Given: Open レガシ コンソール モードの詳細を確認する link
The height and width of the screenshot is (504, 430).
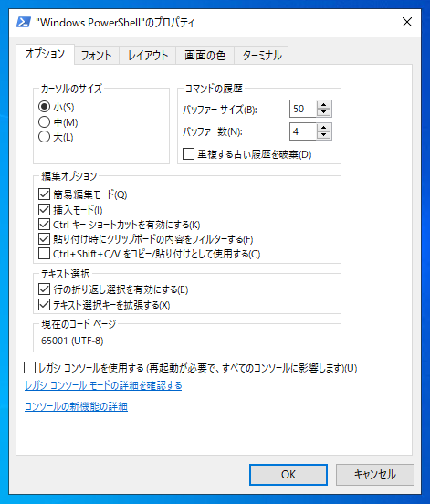Looking at the screenshot, I should click(x=103, y=385).
